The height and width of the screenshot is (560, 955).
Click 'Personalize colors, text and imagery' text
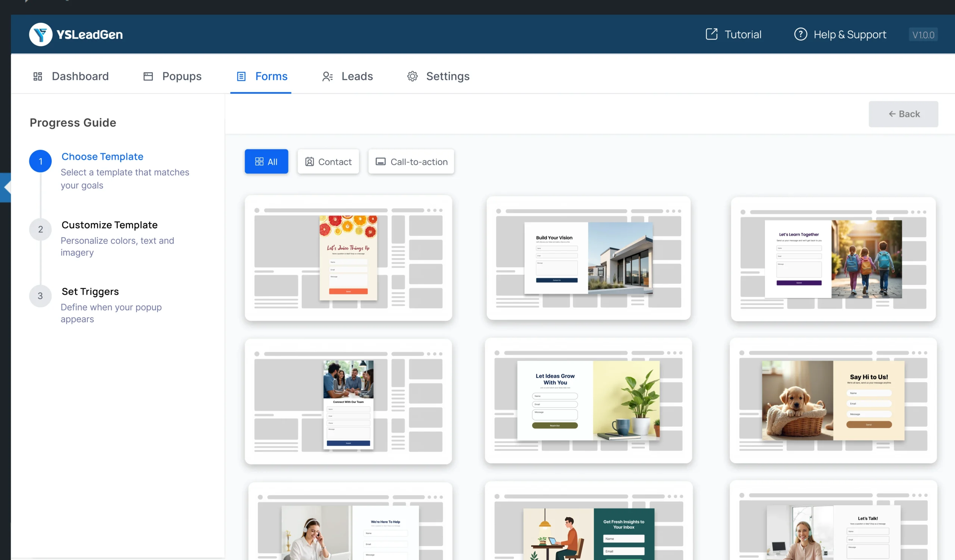118,246
